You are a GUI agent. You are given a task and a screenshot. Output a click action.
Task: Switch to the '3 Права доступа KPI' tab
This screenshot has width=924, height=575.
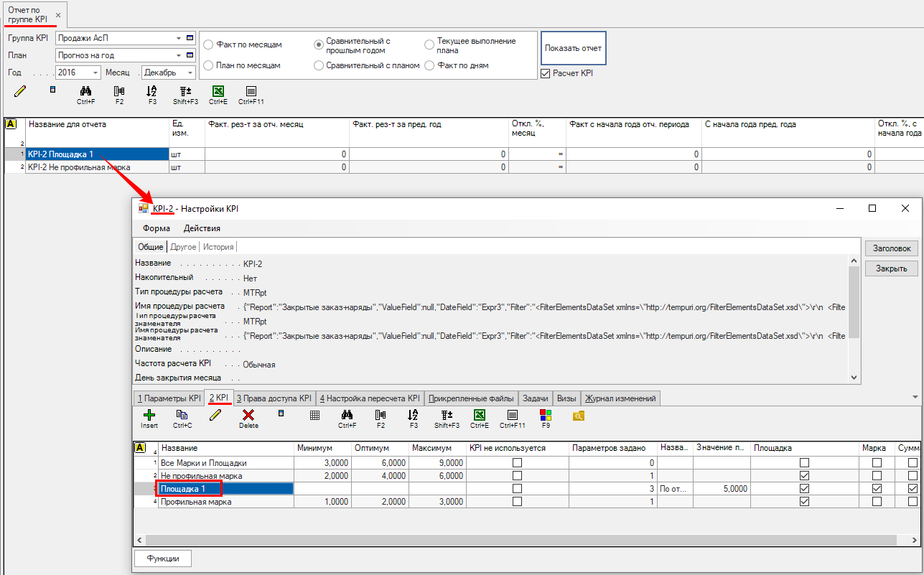point(274,398)
